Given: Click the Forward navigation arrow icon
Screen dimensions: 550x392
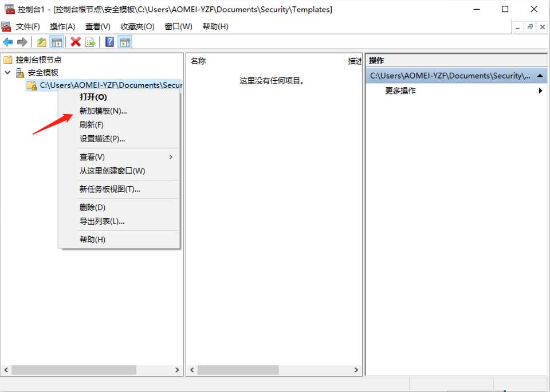Looking at the screenshot, I should click(22, 41).
